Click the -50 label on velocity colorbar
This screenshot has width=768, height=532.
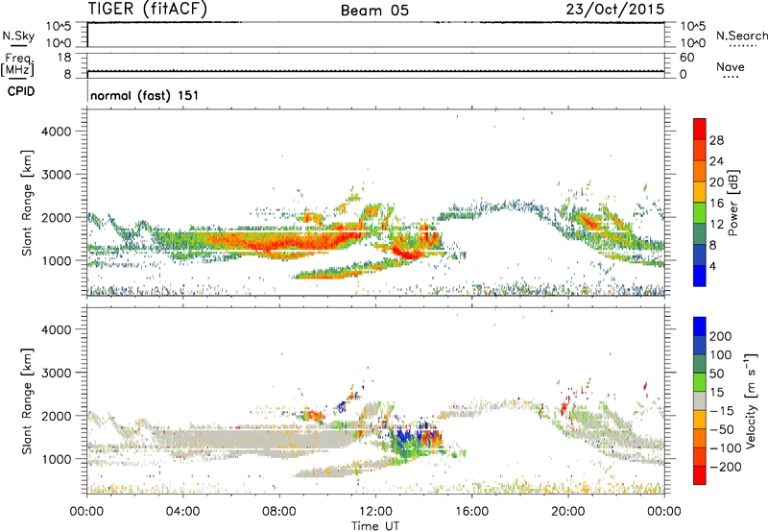click(722, 429)
